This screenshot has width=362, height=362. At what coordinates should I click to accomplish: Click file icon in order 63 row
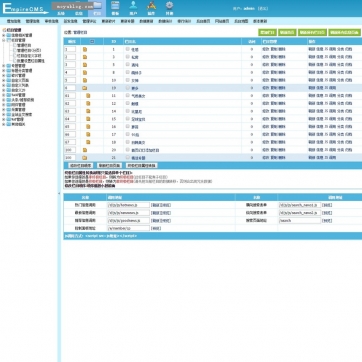[x=88, y=111]
